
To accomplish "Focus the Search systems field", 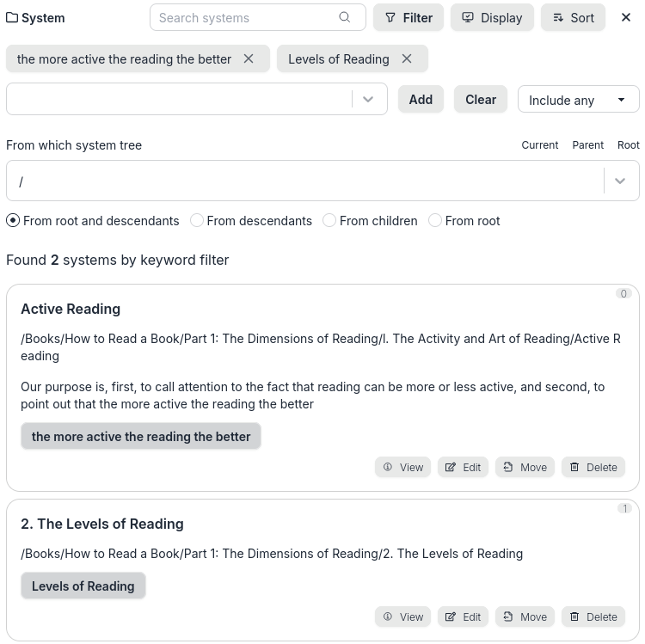I will point(245,17).
